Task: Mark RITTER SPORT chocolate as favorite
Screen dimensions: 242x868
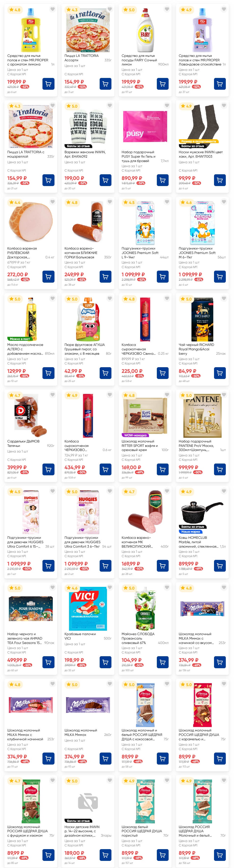Action: (167, 395)
